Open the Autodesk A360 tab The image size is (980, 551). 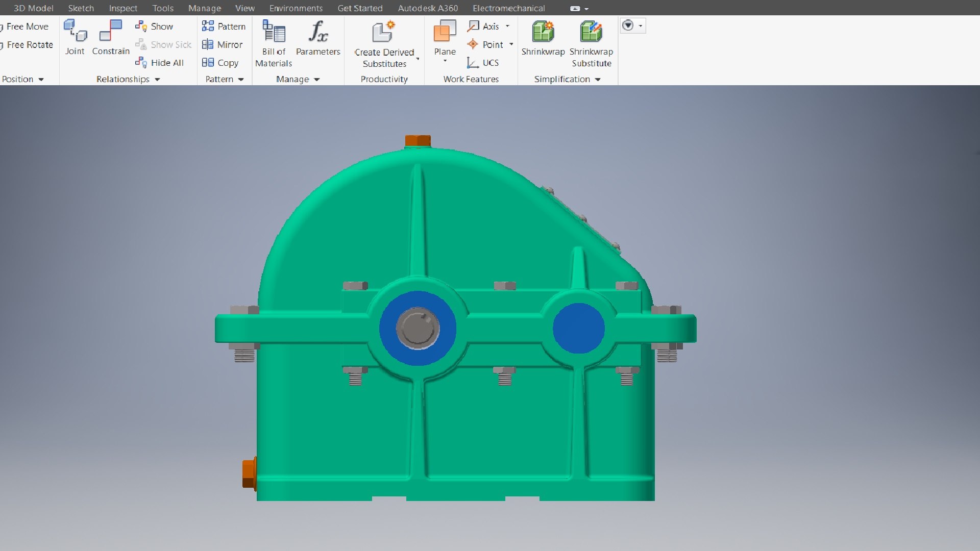click(428, 8)
